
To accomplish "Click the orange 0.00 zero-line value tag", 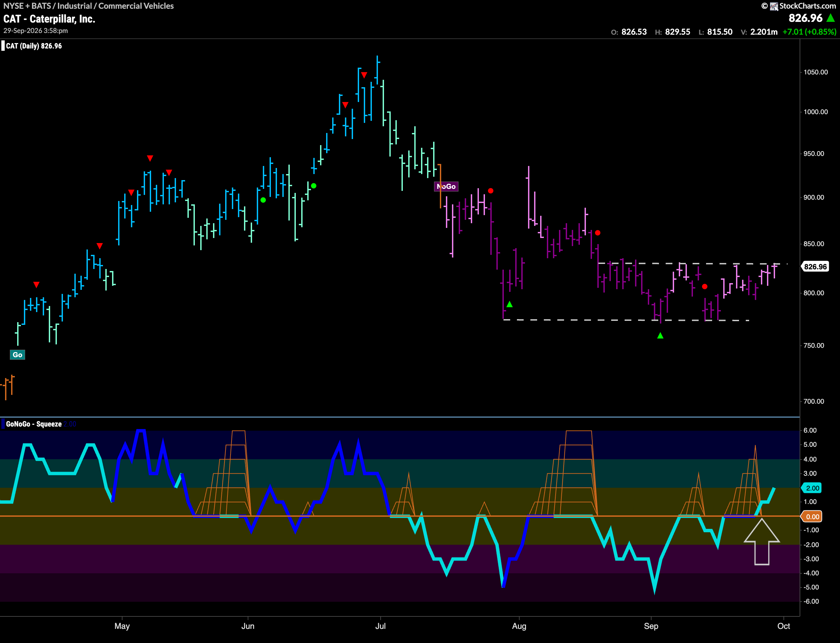I will coord(812,517).
